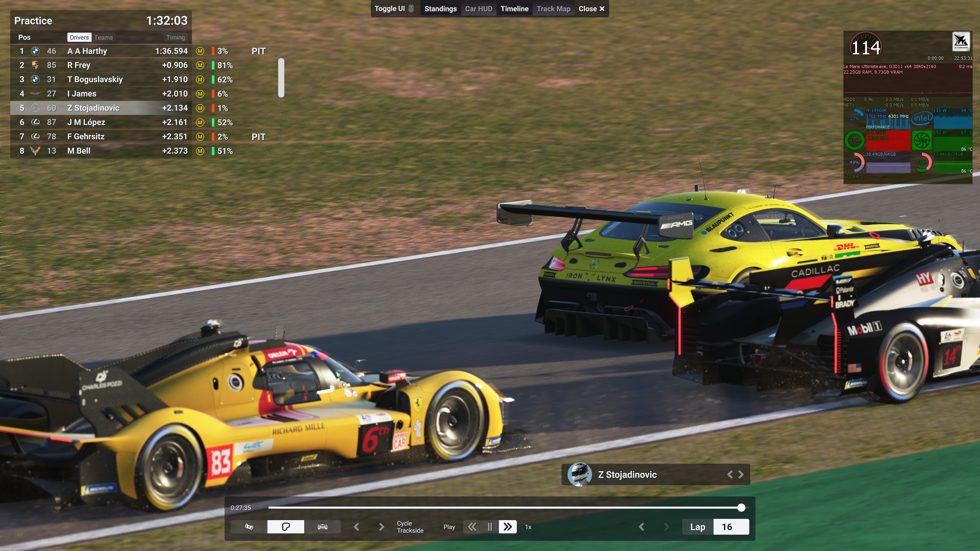Switch standings to Drivers view

coord(79,37)
